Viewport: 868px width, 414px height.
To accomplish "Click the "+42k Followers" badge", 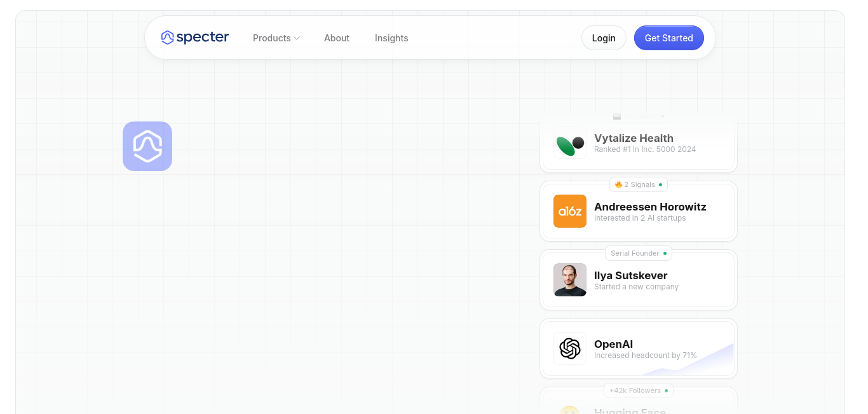I will [639, 390].
